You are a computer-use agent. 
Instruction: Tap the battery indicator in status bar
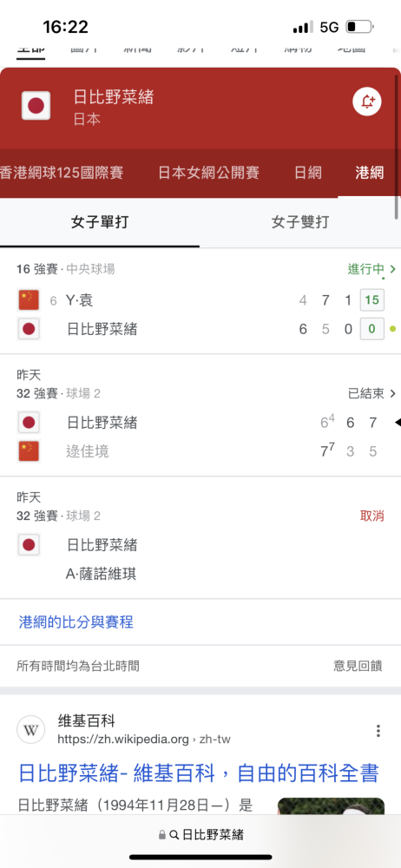click(x=360, y=27)
